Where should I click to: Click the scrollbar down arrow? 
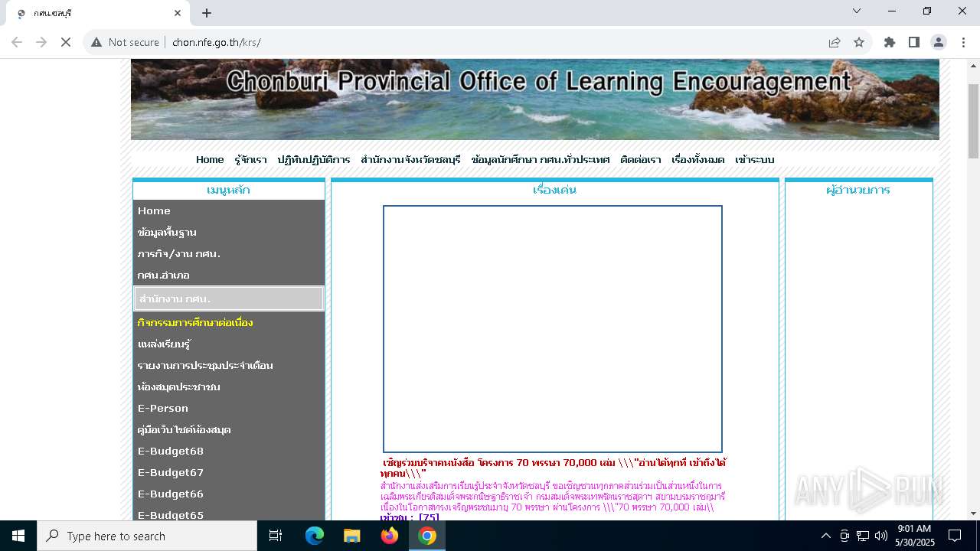(973, 514)
